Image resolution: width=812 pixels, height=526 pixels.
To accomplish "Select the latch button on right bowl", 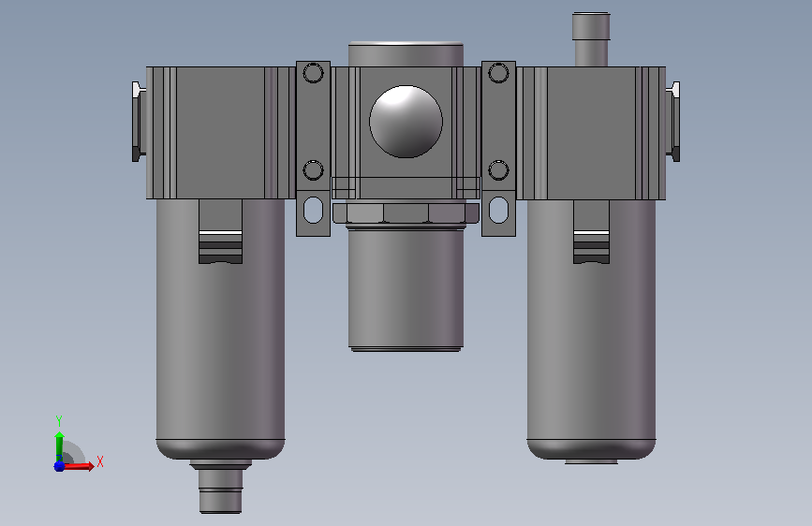I will point(591,231).
